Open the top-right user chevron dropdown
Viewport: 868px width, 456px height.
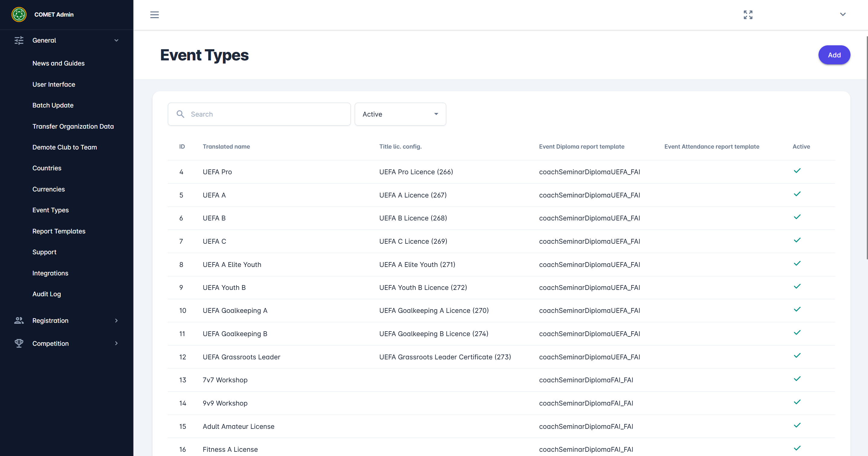click(842, 14)
